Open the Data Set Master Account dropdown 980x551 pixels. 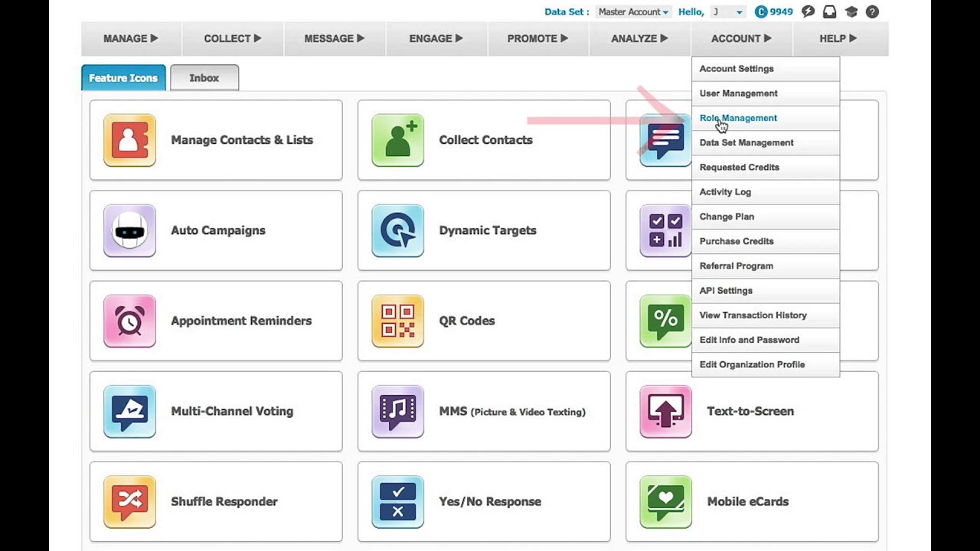pyautogui.click(x=633, y=11)
